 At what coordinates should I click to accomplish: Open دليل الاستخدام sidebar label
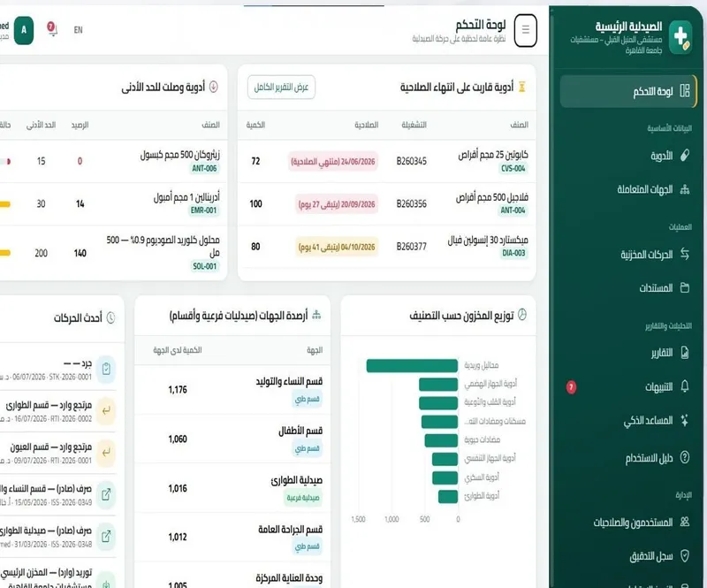(649, 458)
